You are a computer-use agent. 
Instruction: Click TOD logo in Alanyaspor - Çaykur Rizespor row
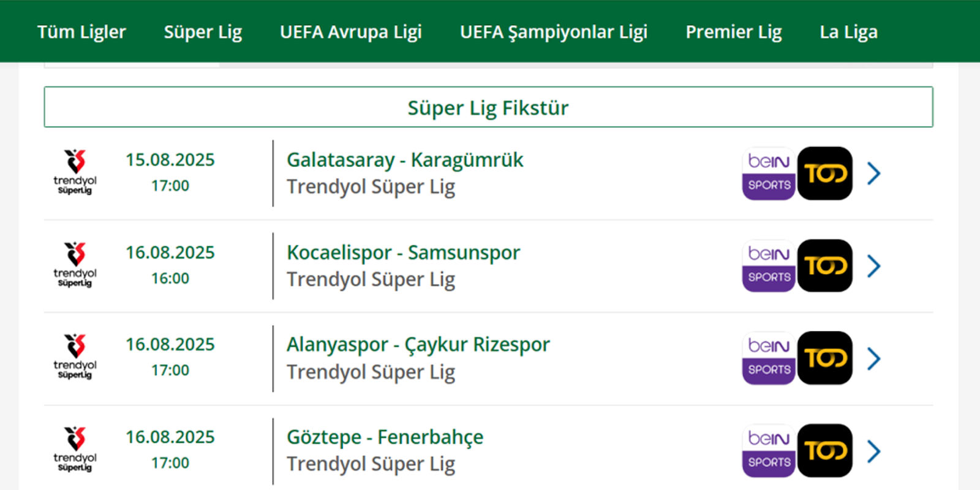(x=824, y=358)
